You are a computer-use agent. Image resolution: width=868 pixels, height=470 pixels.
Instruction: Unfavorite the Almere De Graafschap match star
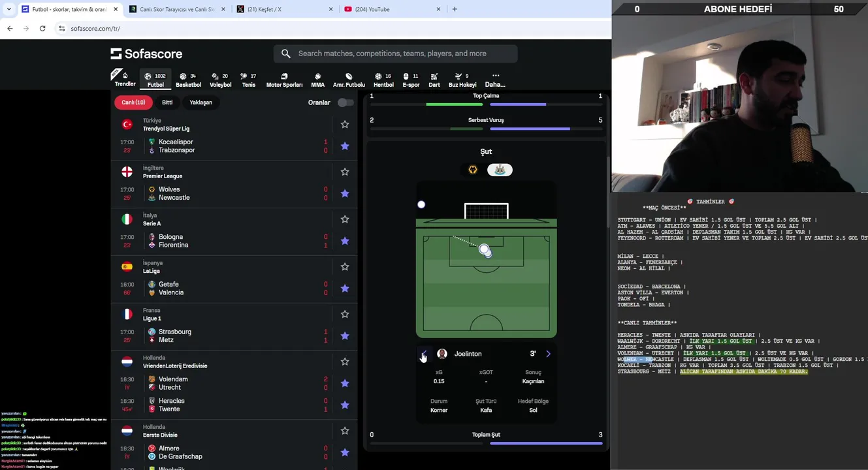345,452
